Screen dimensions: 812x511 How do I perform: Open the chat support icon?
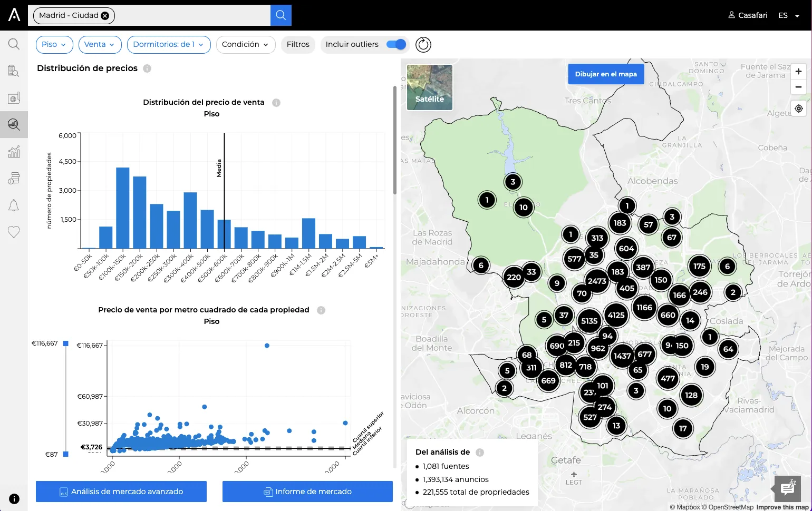(788, 488)
